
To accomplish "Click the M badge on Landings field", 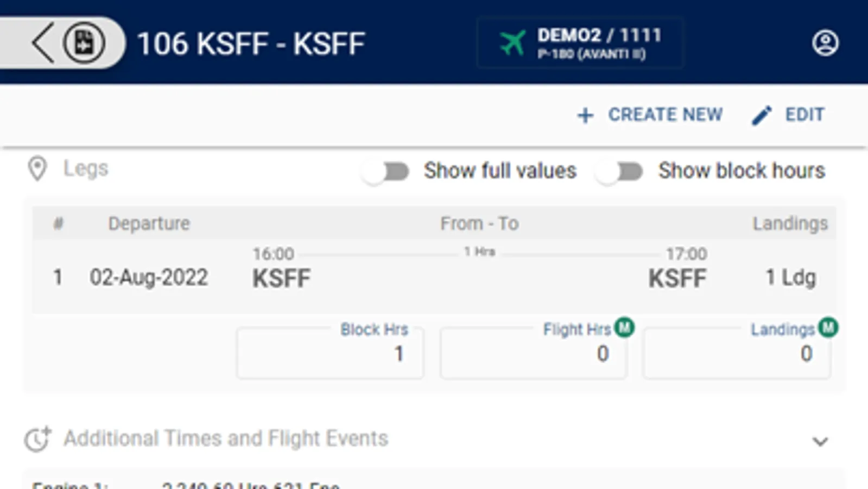I will [x=828, y=328].
